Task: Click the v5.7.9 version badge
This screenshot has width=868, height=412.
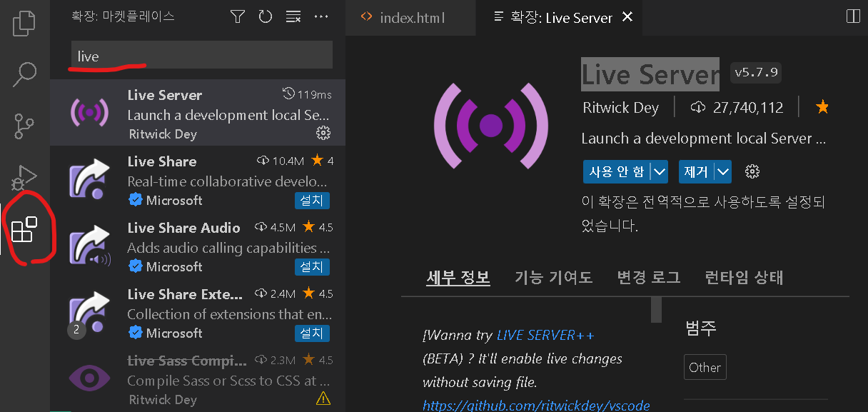Action: coord(756,72)
